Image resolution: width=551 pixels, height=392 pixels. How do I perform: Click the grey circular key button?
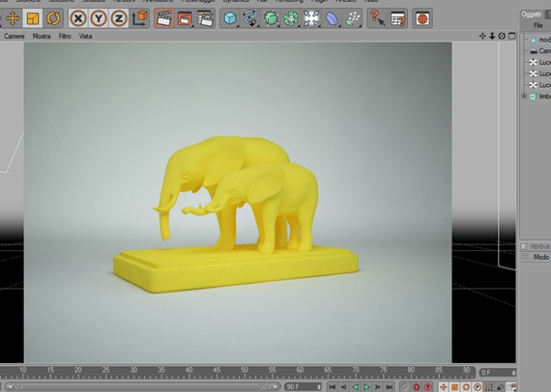tap(405, 387)
